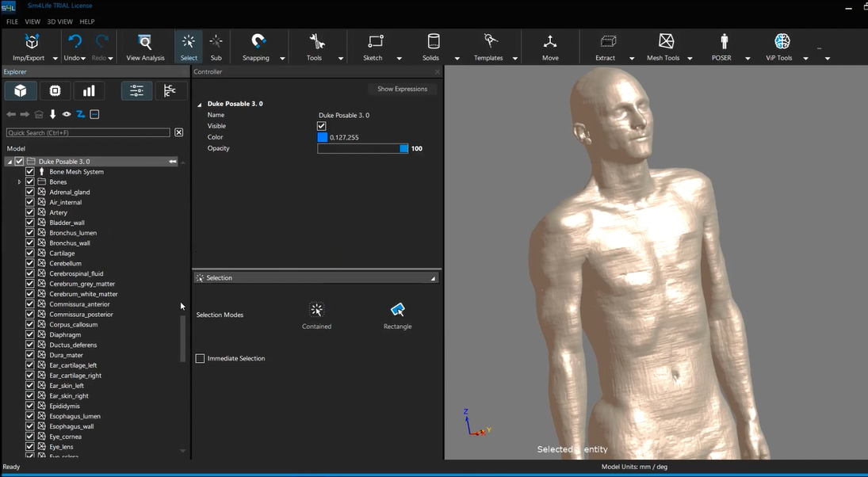Uncheck the Visible property checkbox

click(322, 126)
